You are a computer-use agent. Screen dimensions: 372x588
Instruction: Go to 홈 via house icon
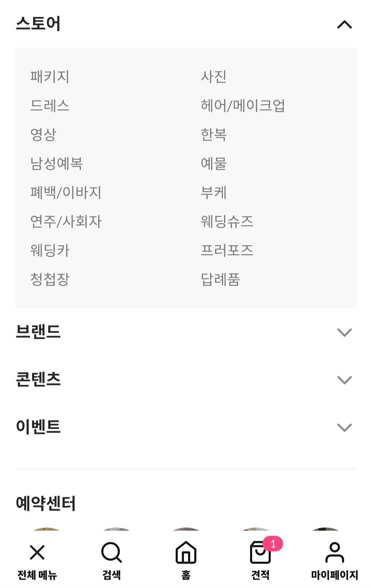click(186, 552)
